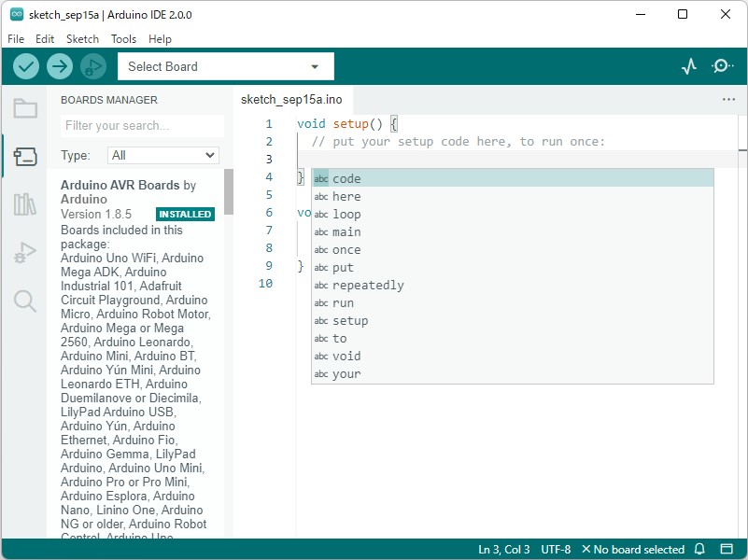Open the Serial Monitor
Screen dimensions: 748x560
[722, 66]
